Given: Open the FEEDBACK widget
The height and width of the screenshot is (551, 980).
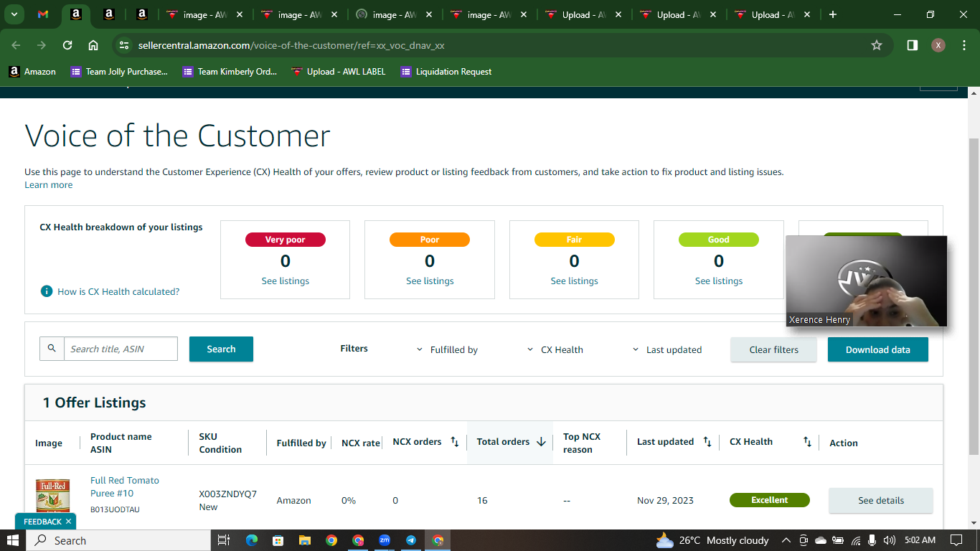Looking at the screenshot, I should pyautogui.click(x=42, y=522).
